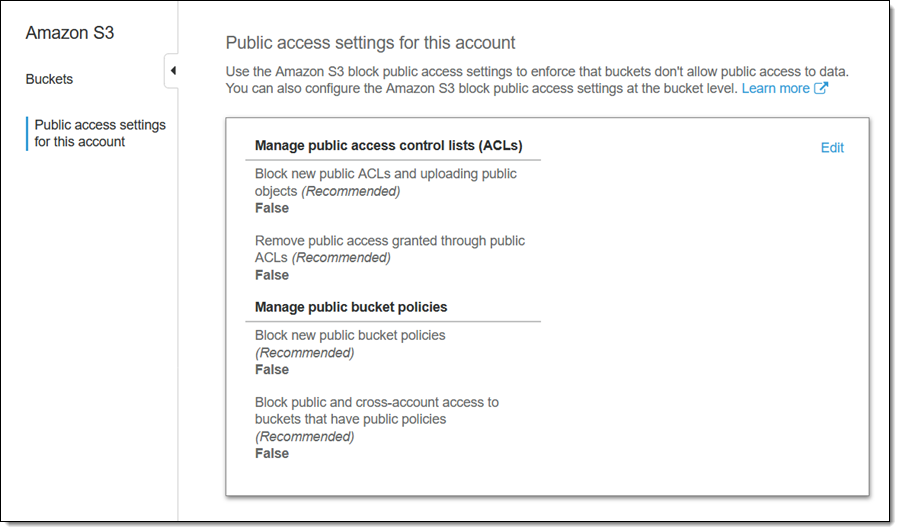Click the Amazon S3 sidebar title

coord(70,33)
